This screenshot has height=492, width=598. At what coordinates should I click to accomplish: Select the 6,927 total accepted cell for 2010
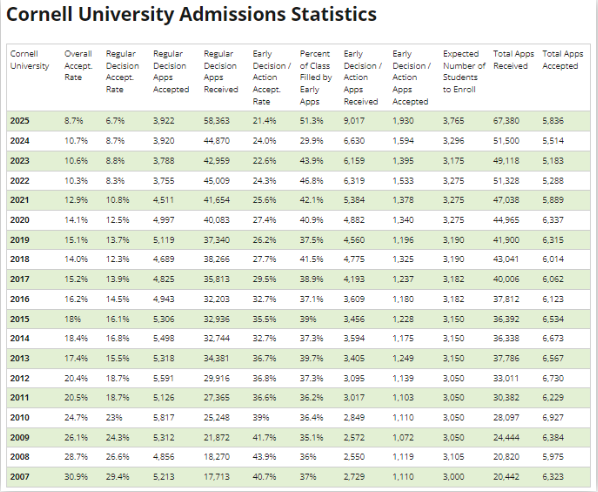(553, 418)
